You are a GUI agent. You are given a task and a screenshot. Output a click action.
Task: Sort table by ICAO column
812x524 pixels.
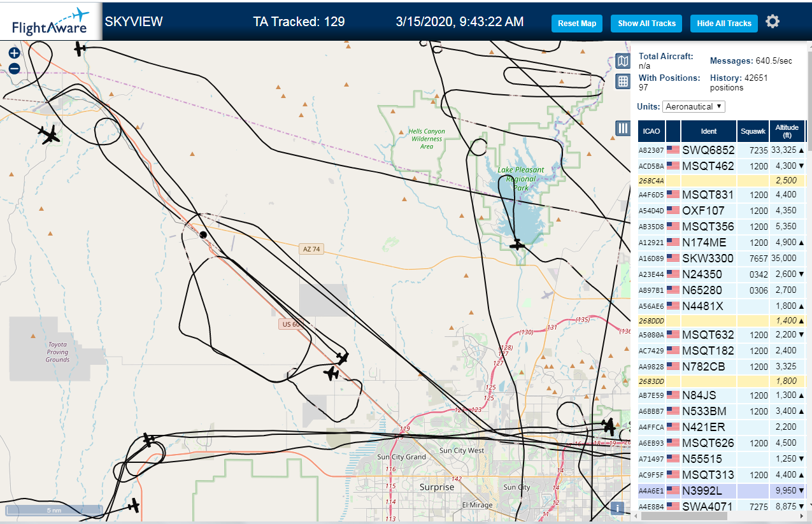tap(652, 131)
